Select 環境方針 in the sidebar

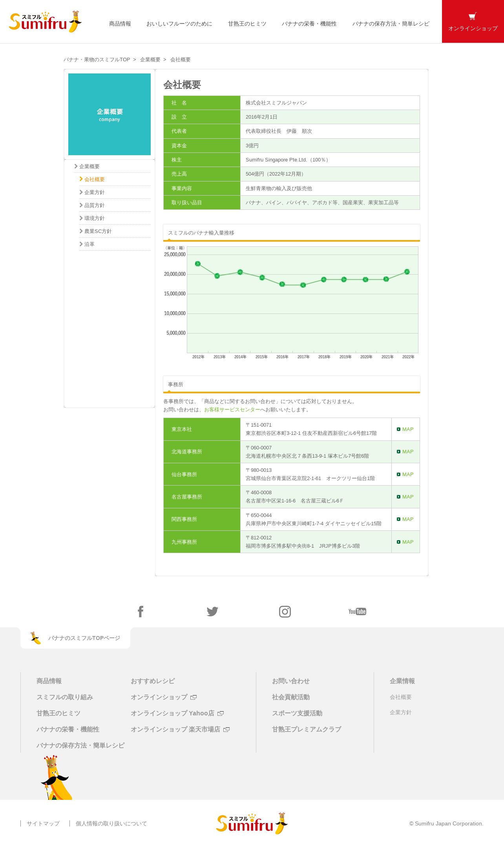(95, 218)
